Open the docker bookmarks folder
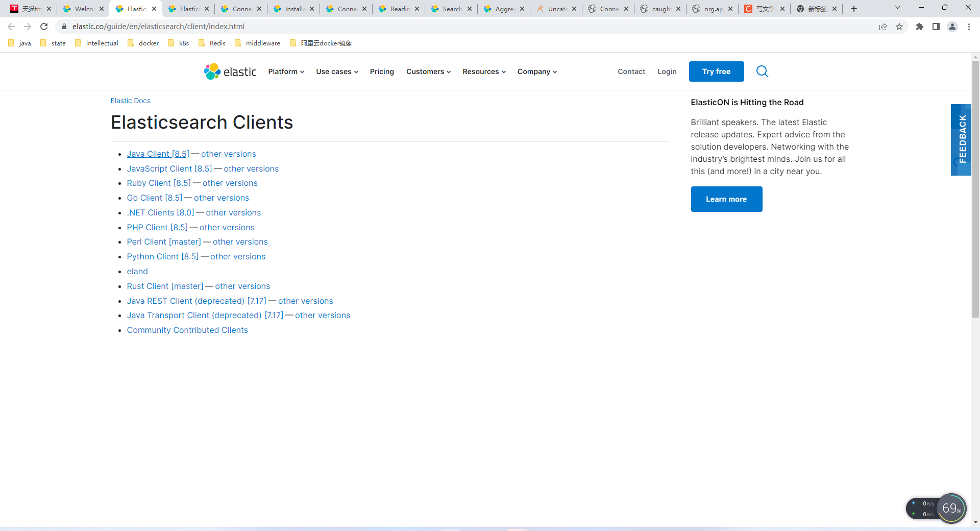This screenshot has width=980, height=531. [x=143, y=43]
